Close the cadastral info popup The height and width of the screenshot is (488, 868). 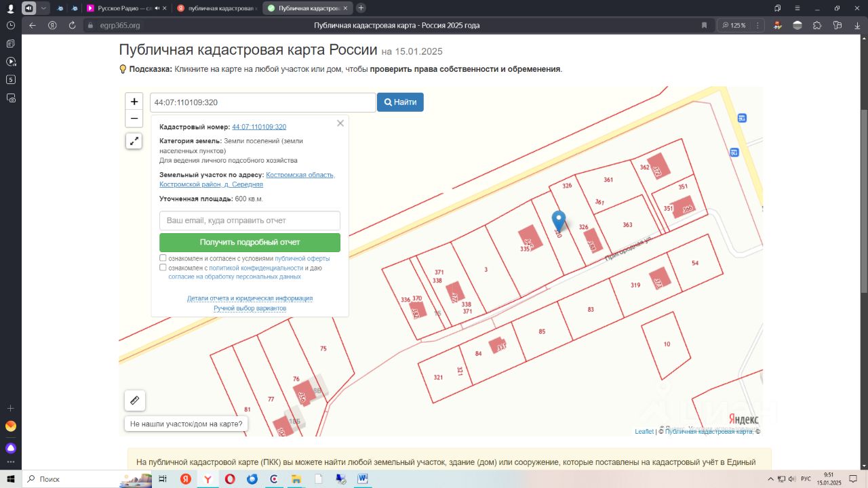(x=340, y=123)
